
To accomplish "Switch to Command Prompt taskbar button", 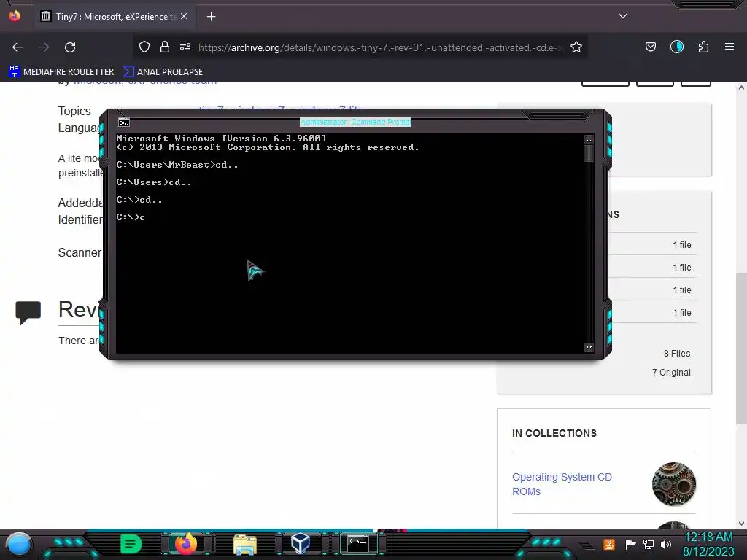I will [x=358, y=543].
